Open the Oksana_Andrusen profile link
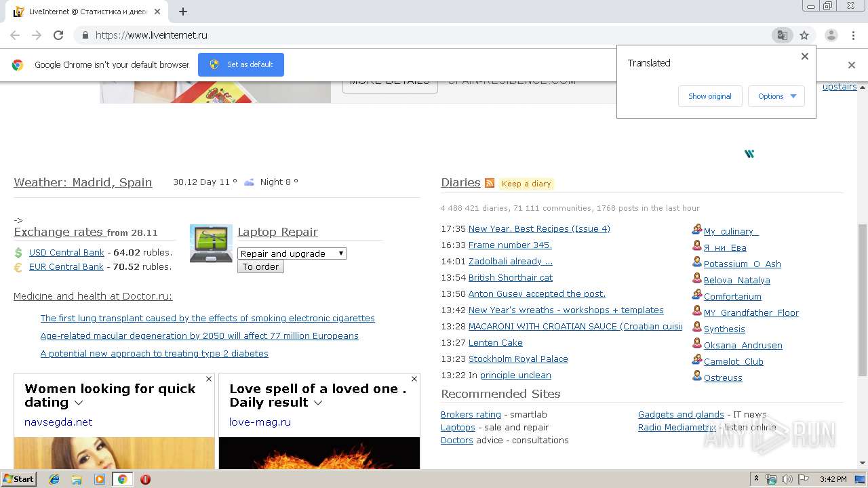 [743, 346]
